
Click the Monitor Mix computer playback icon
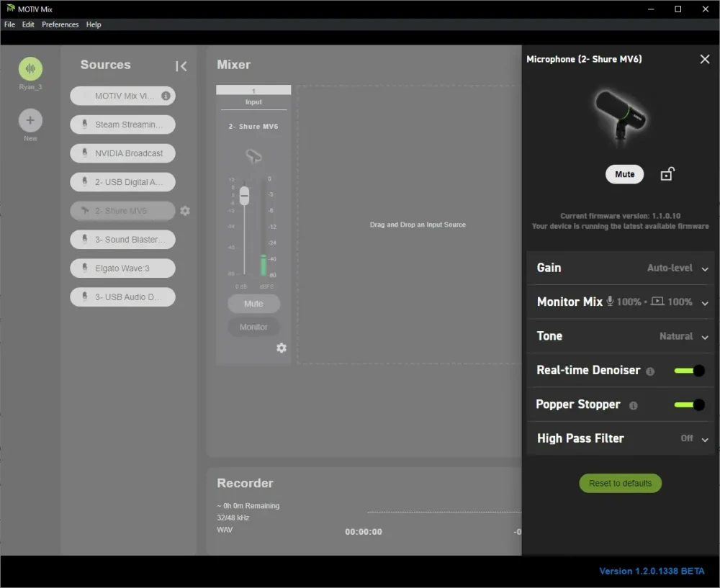[x=657, y=301]
